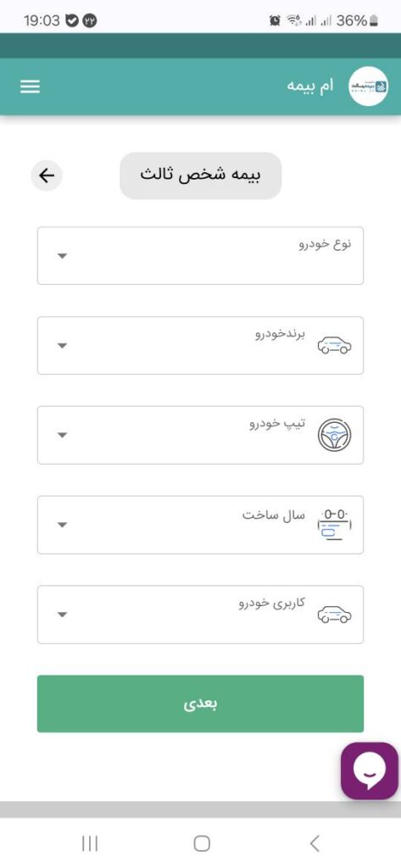Expand the سال ساخت dropdown arrow

[x=63, y=525]
